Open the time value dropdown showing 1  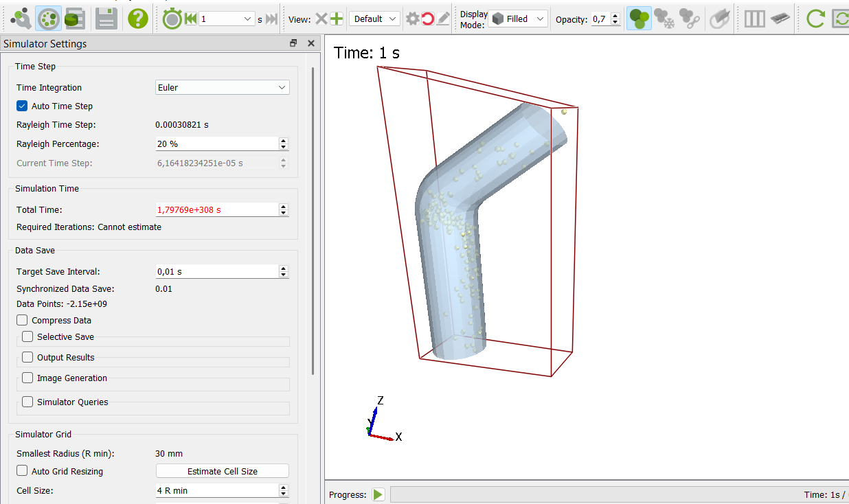(x=227, y=19)
